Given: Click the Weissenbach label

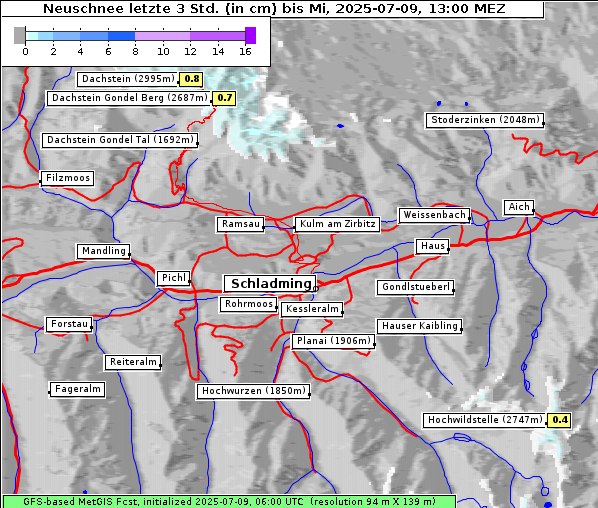Looking at the screenshot, I should point(435,215).
